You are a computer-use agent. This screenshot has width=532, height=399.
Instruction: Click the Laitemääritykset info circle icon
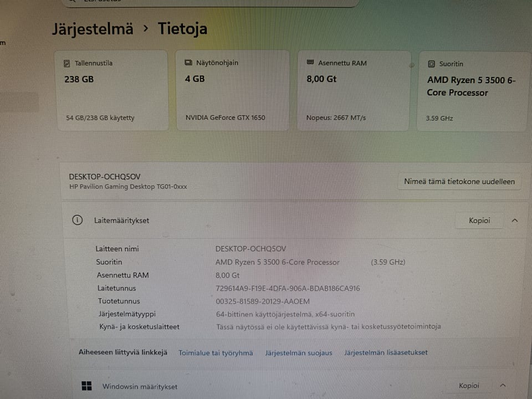[78, 220]
